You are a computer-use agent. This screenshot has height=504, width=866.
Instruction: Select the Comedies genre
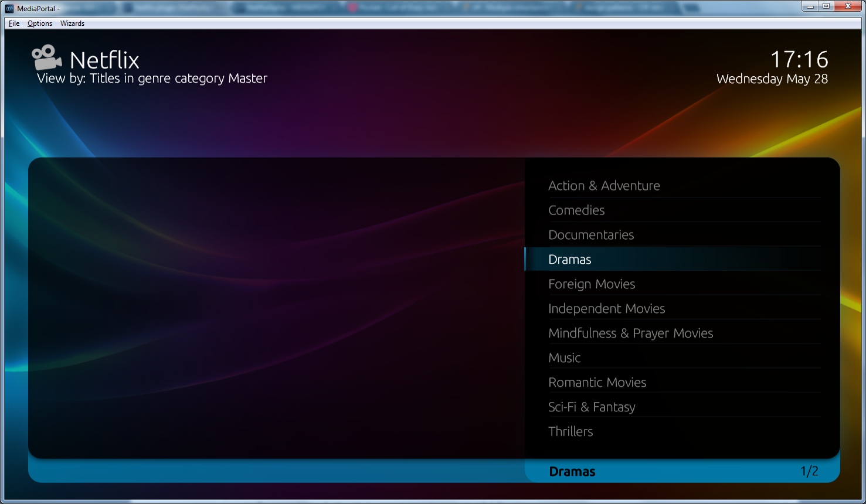(673, 210)
